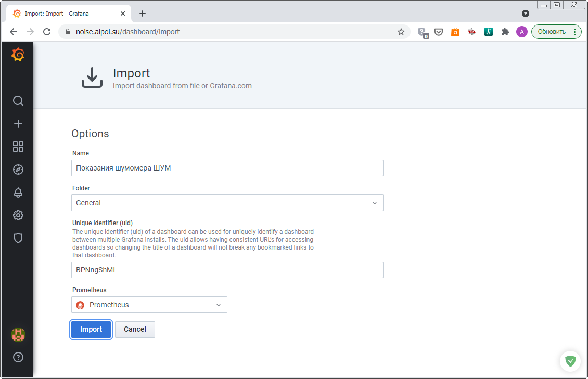Open the Search dashboards magnifier icon

point(18,101)
